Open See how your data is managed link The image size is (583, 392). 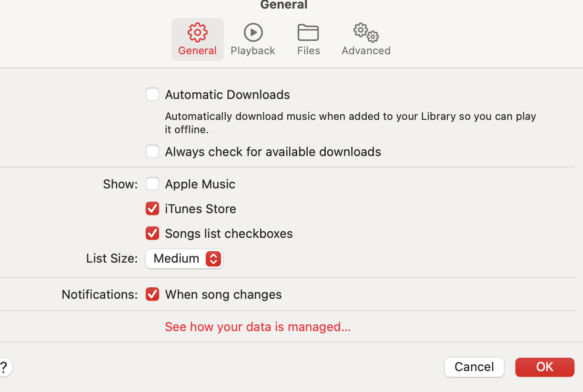pos(258,327)
